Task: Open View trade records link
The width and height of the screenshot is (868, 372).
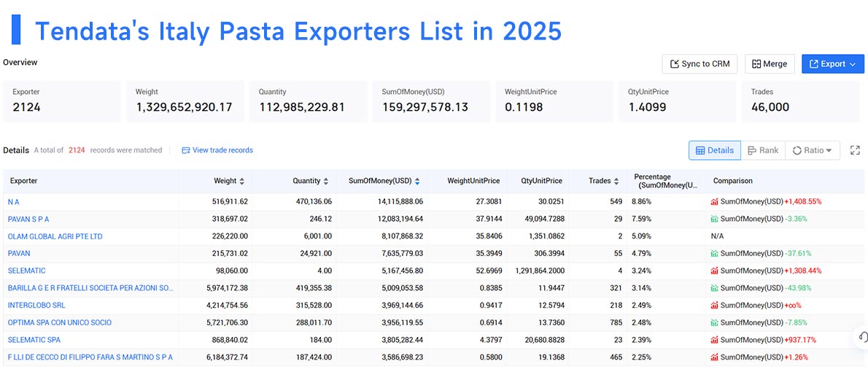Action: [x=217, y=150]
